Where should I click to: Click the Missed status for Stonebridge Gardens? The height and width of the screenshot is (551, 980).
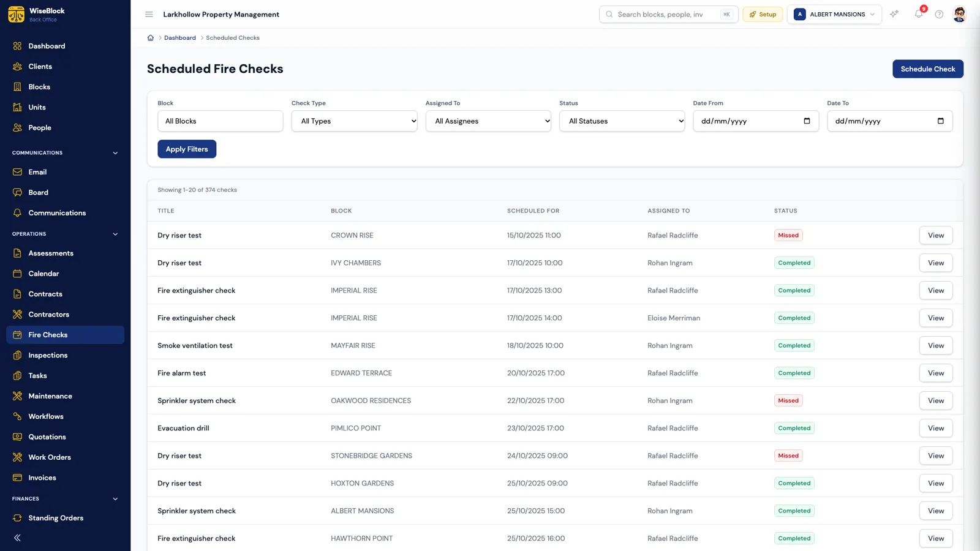click(788, 455)
